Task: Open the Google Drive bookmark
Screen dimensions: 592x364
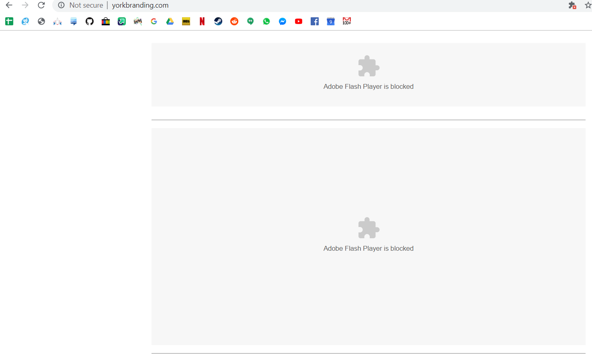Action: [x=170, y=21]
